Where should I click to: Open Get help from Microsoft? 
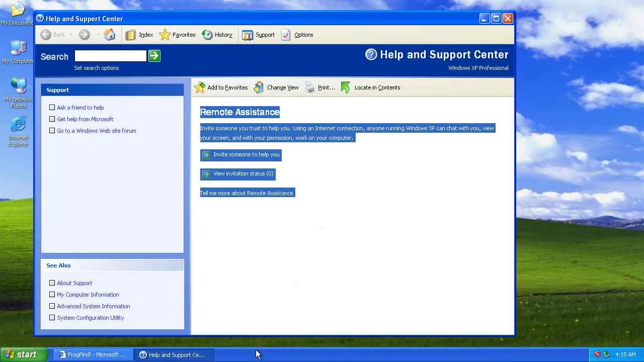pos(85,119)
